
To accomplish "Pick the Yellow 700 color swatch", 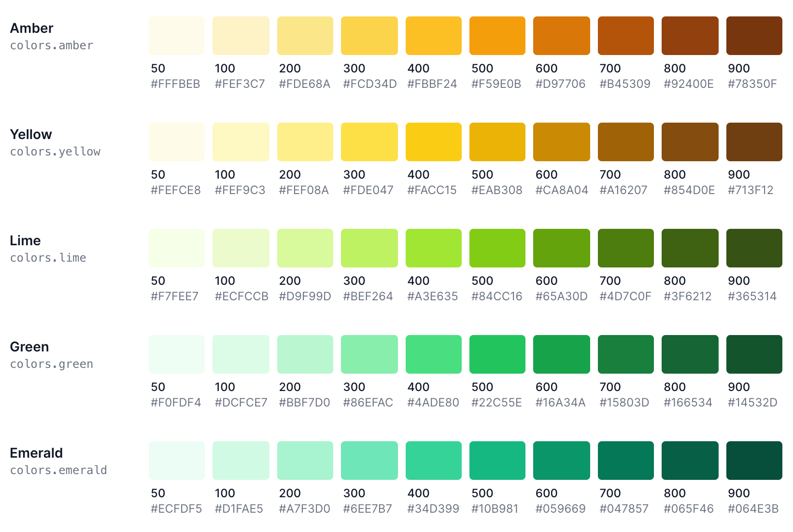I will click(626, 142).
